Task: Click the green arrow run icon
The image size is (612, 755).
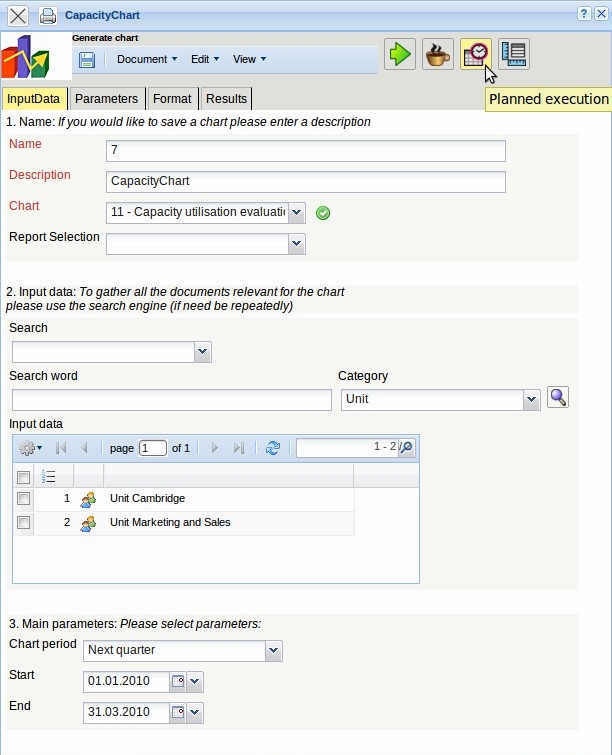Action: pos(400,54)
